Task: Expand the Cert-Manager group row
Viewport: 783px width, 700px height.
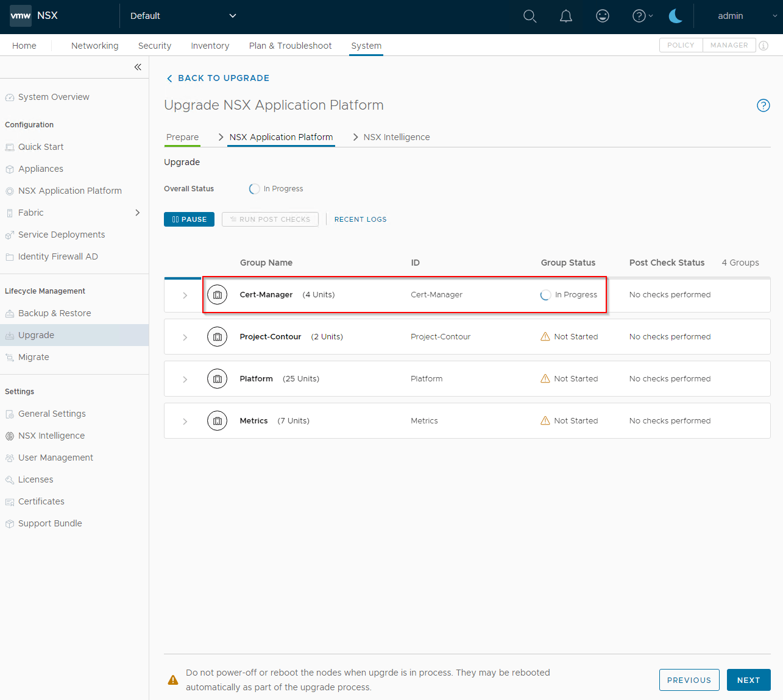Action: [x=185, y=295]
